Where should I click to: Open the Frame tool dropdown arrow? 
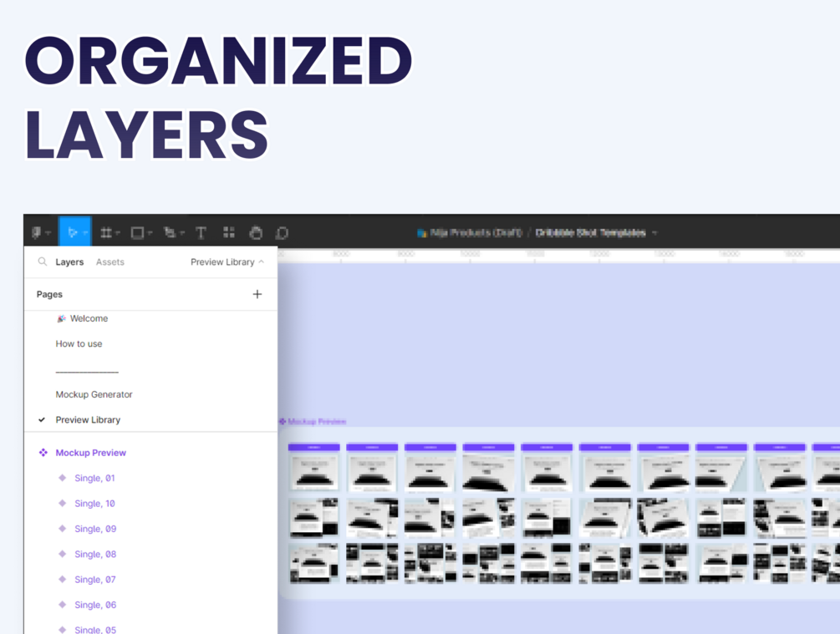pos(118,233)
